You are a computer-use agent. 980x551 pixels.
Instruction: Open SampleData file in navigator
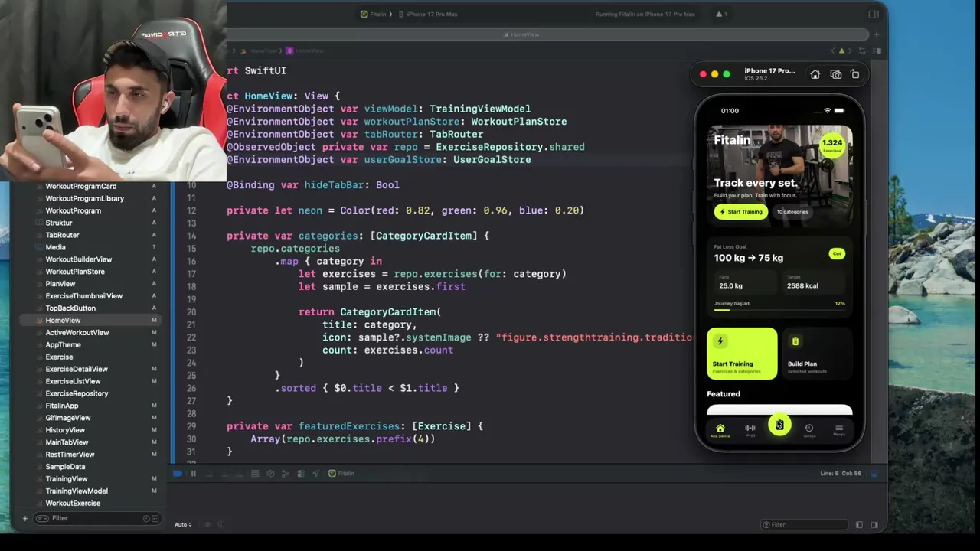tap(65, 467)
